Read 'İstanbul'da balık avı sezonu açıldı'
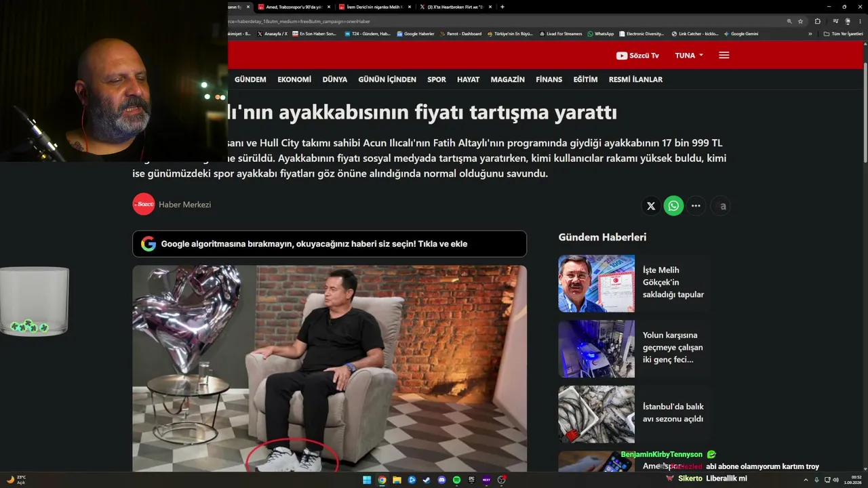The height and width of the screenshot is (488, 868). tap(673, 413)
